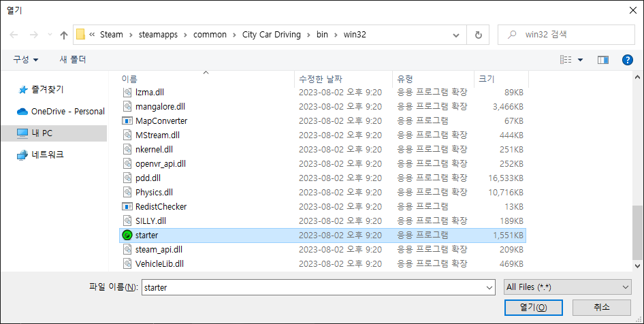Open the All Files (*.*) type filter
The image size is (644, 324).
(568, 287)
